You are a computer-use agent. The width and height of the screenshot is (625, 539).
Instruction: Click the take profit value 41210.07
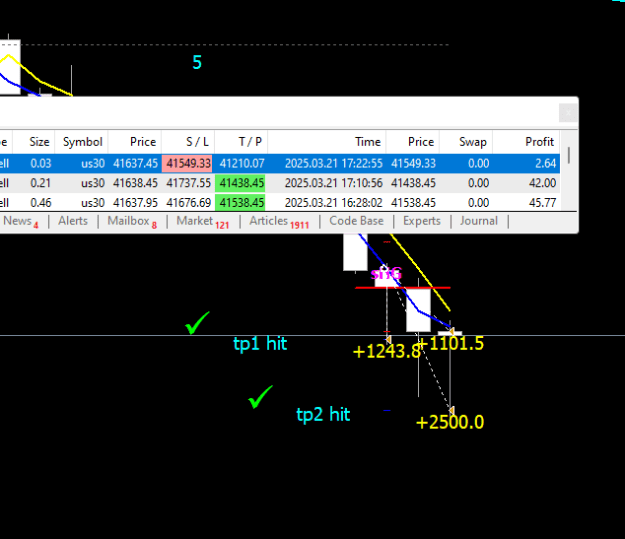(x=242, y=163)
